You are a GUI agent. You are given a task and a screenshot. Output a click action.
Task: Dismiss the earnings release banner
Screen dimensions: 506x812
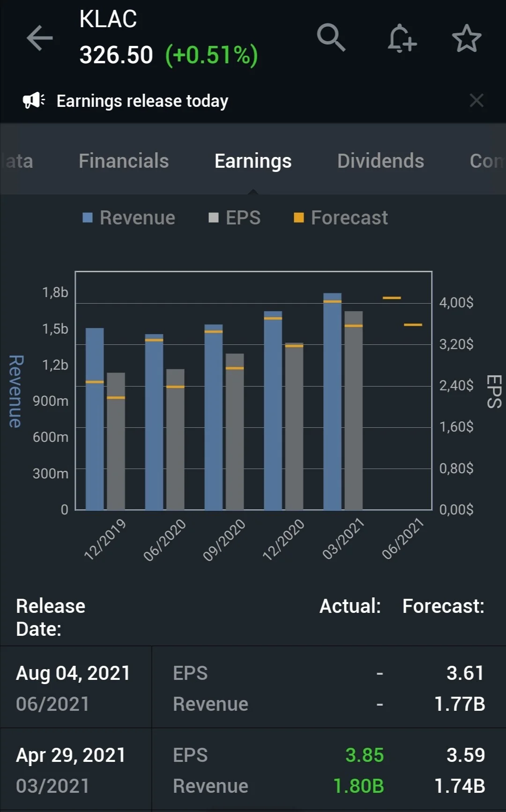[x=476, y=100]
